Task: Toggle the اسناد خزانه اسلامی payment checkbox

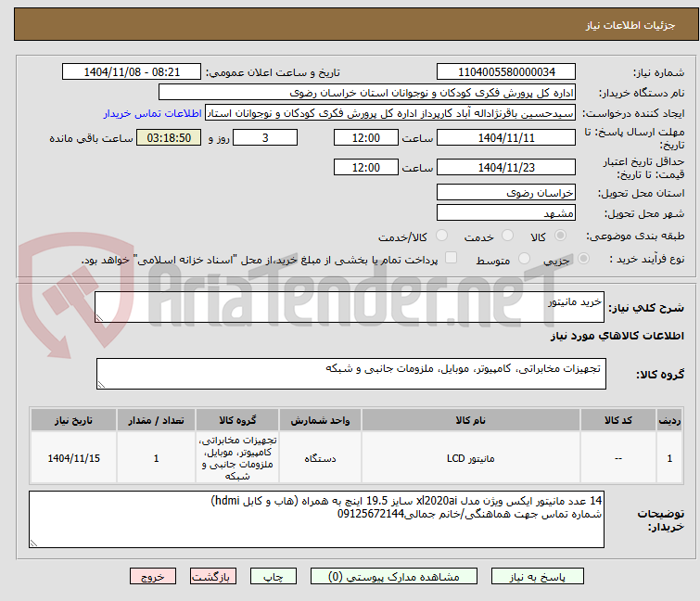Action: pyautogui.click(x=451, y=258)
